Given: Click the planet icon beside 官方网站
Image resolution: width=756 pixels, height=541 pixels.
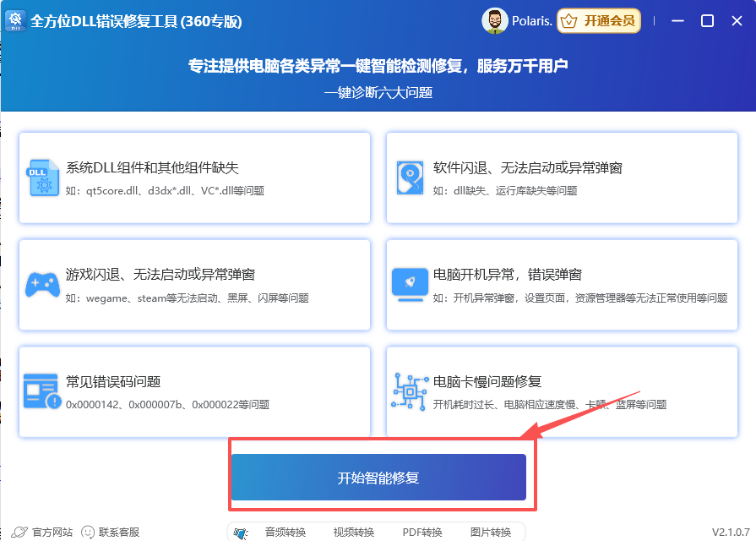Looking at the screenshot, I should point(19,532).
